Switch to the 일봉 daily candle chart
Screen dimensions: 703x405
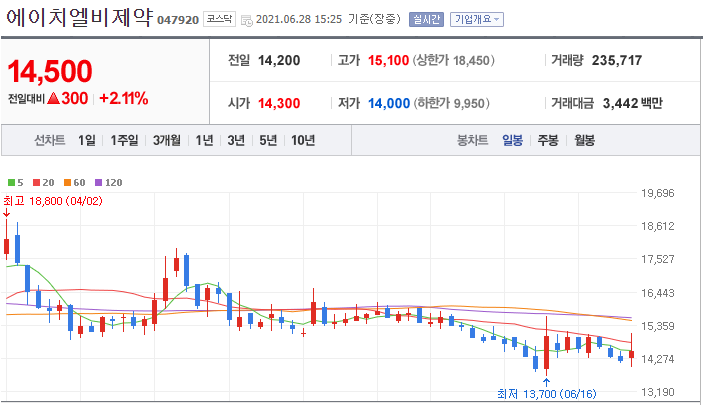[512, 140]
